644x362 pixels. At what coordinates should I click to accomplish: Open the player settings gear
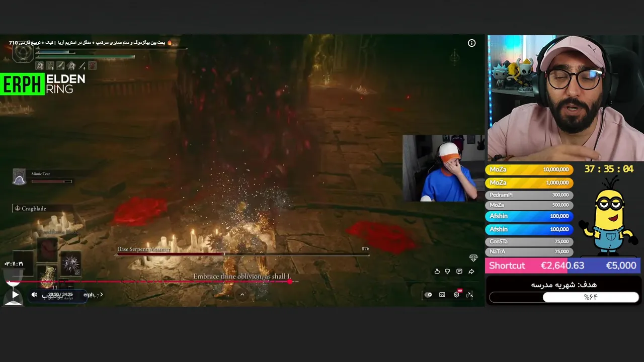(x=456, y=295)
